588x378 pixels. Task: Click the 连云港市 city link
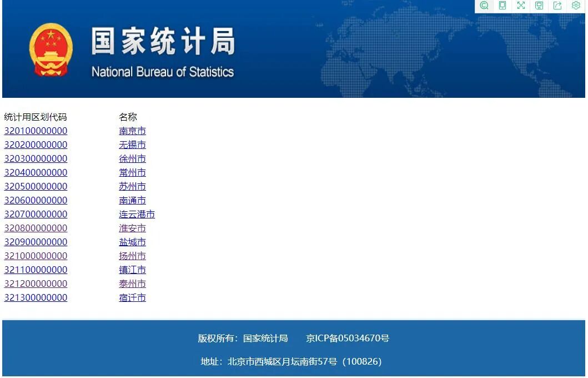click(x=137, y=214)
